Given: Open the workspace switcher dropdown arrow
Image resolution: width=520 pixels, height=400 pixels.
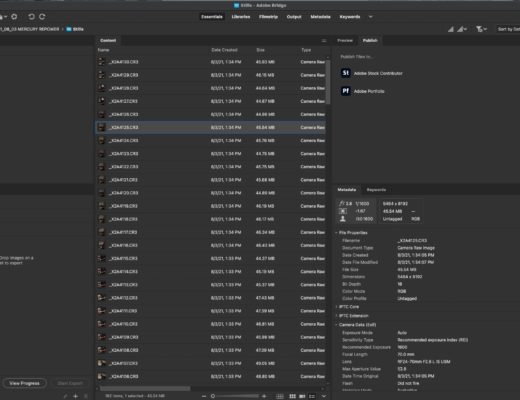Looking at the screenshot, I should coord(370,17).
